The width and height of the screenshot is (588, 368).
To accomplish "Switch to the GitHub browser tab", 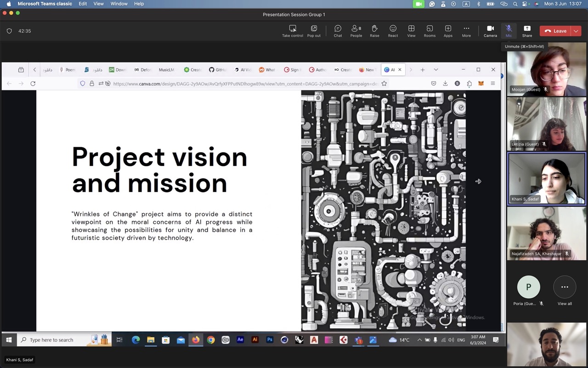I will point(218,70).
